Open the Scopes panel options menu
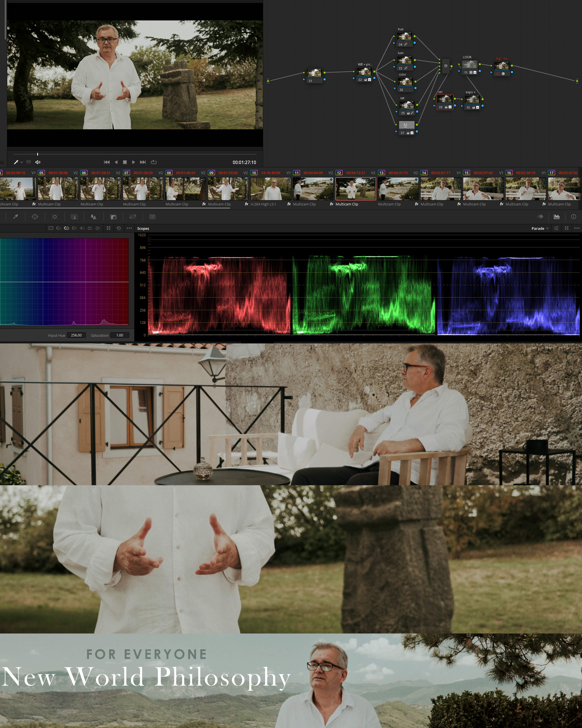The width and height of the screenshot is (582, 728). [x=577, y=228]
